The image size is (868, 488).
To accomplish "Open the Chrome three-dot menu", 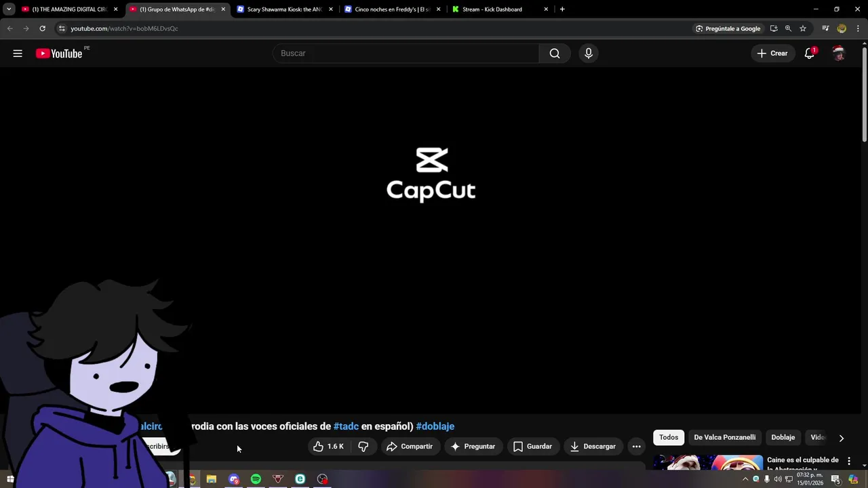I will point(858,28).
